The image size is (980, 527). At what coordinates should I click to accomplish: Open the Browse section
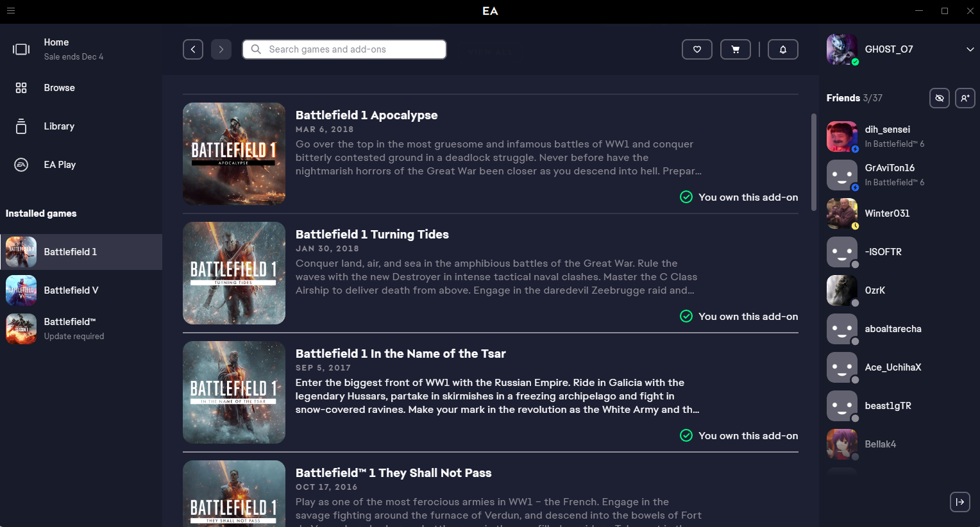(81, 88)
